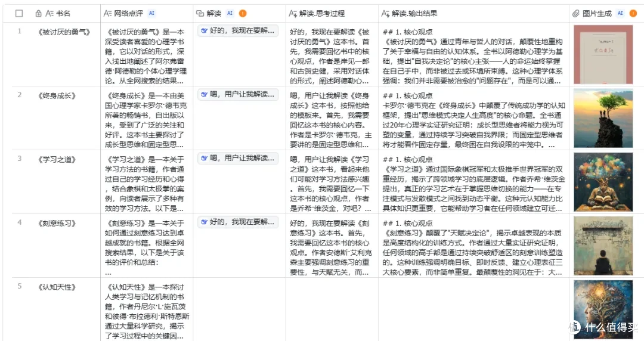The image size is (644, 341).
Task: Click 输出结果 cell for 《终身成长》
Action: (473, 118)
